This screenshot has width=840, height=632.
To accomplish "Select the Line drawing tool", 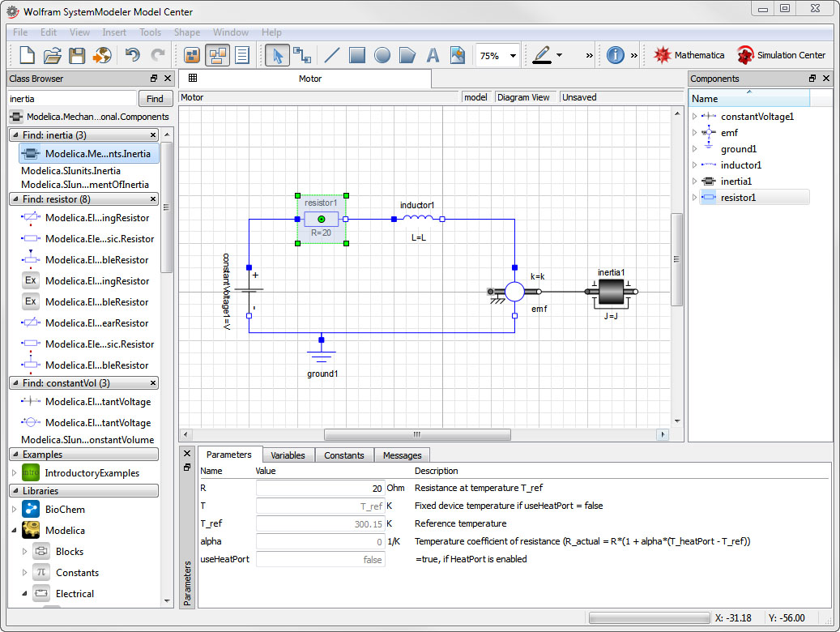I will tap(332, 55).
